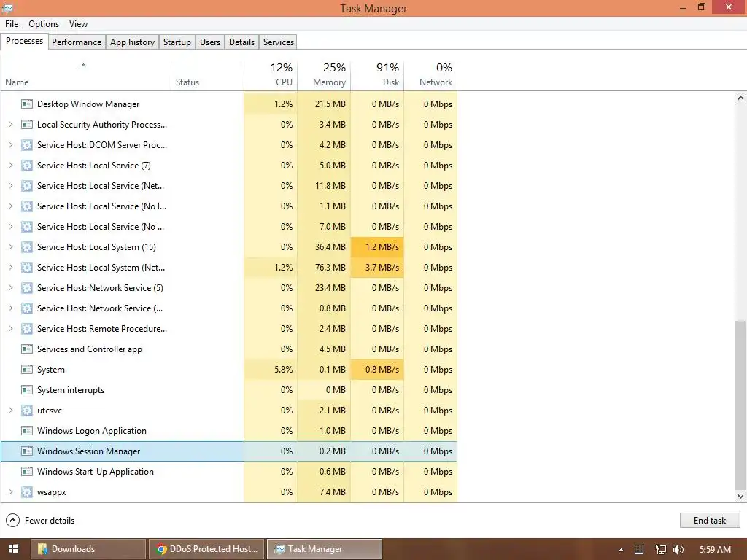Image resolution: width=747 pixels, height=560 pixels.
Task: Switch to the Details tab
Action: click(x=242, y=42)
